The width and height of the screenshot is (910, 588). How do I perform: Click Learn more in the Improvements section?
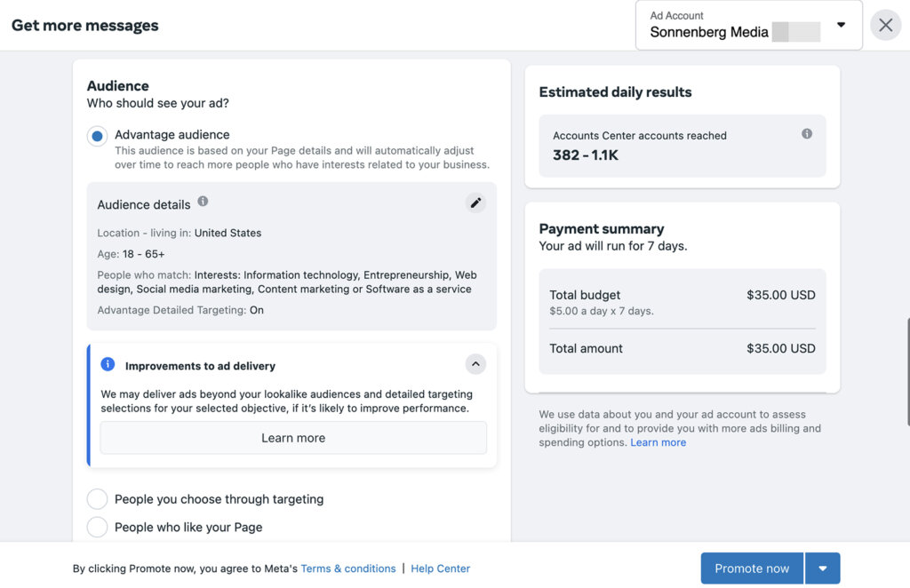292,437
